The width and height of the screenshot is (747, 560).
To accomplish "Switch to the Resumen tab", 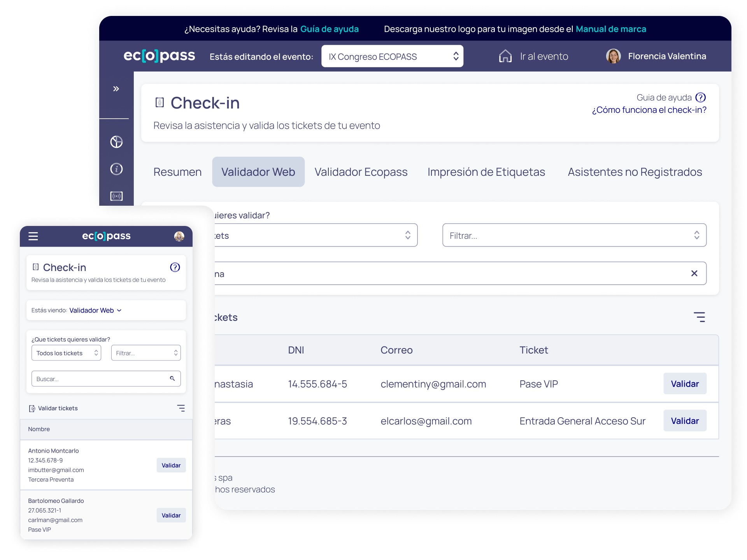I will [x=177, y=171].
